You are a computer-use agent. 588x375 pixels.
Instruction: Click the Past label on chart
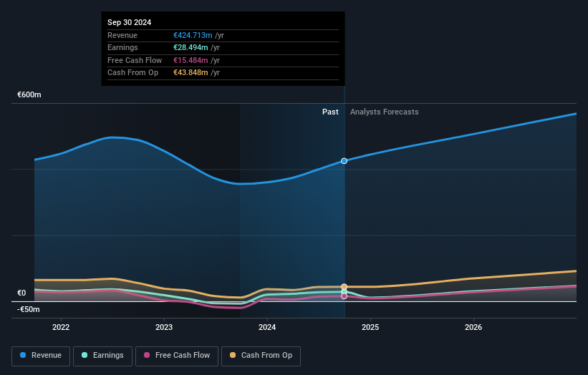[x=330, y=112]
